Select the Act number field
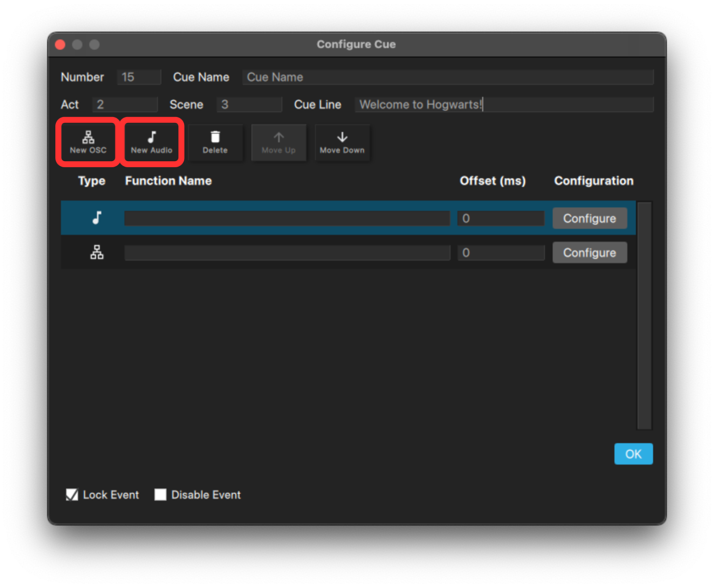714x588 pixels. click(125, 105)
